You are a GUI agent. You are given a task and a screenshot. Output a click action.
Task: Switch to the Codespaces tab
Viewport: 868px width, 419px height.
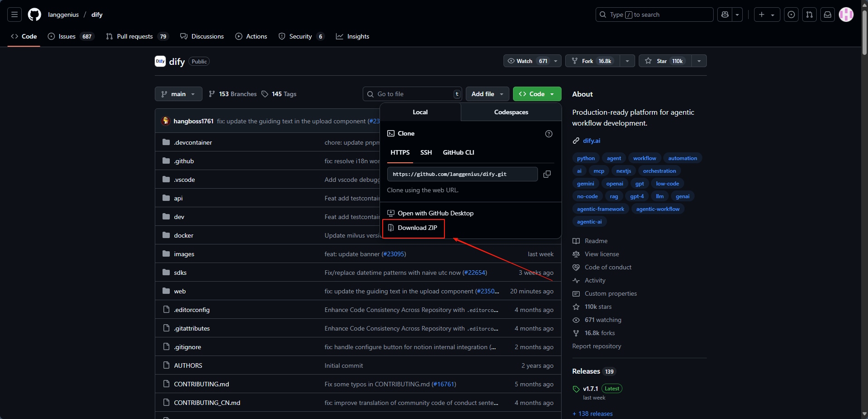511,112
